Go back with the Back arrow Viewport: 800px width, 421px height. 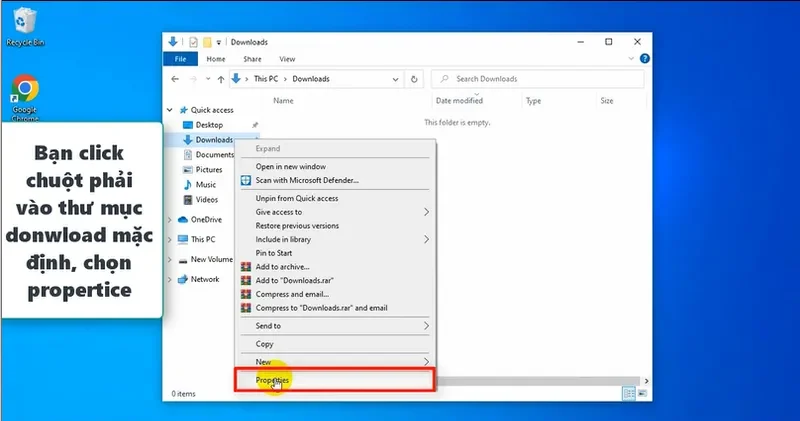175,79
